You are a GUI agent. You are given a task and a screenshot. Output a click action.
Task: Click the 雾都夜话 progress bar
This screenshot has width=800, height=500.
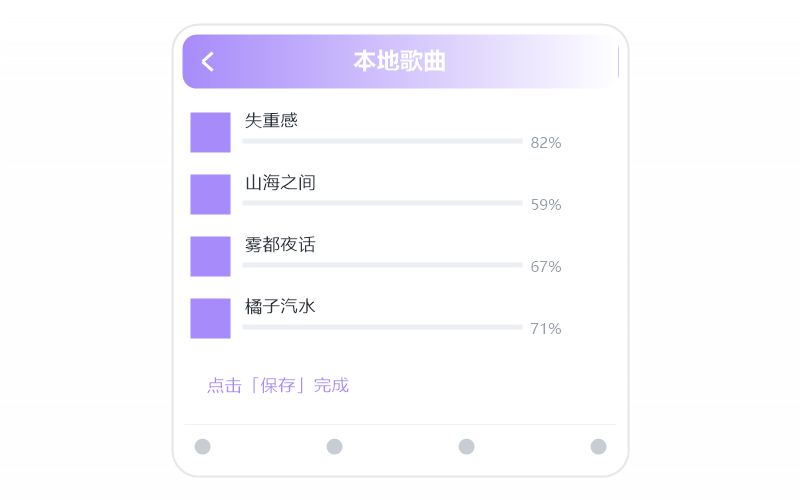[383, 265]
